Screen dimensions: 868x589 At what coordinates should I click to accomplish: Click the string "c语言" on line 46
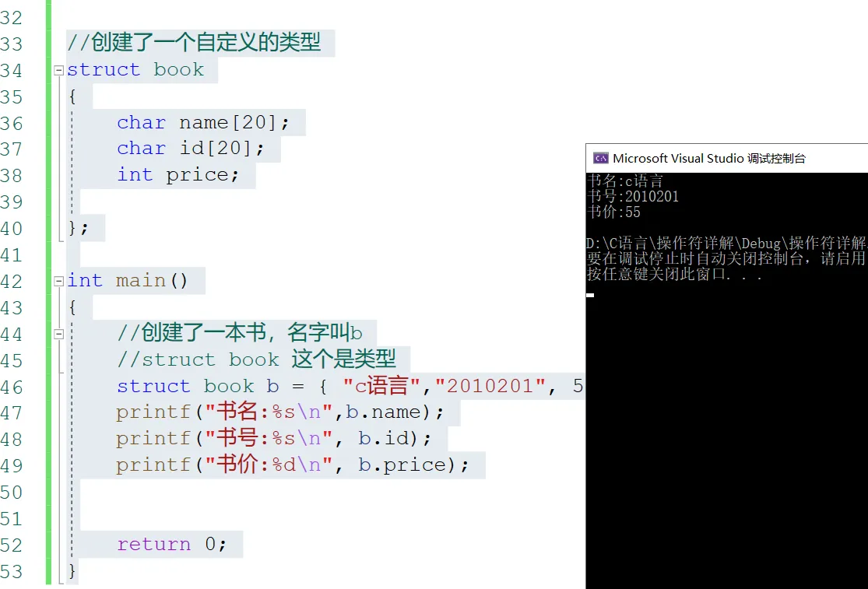pyautogui.click(x=383, y=385)
